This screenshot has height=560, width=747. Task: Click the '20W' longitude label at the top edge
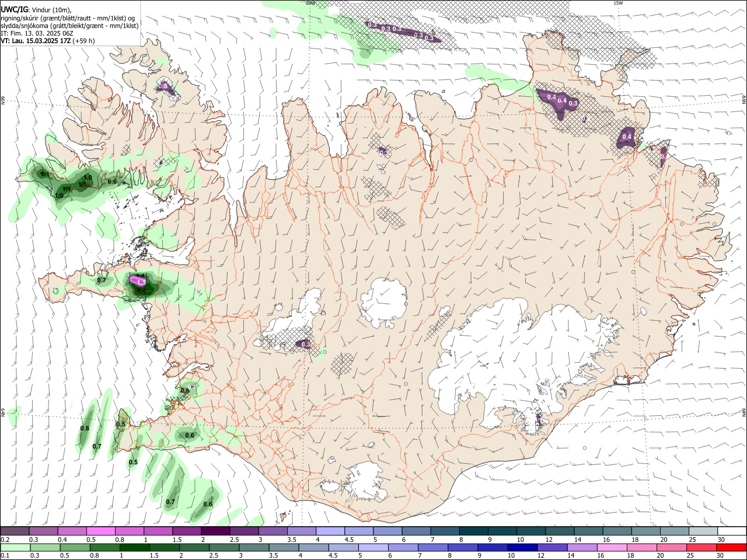point(310,3)
